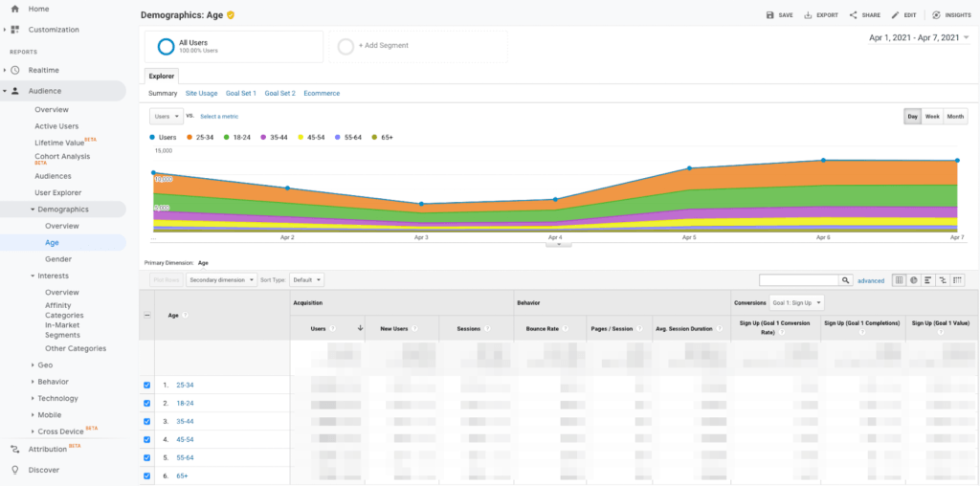
Task: Click the advanced filter link
Action: pyautogui.click(x=871, y=280)
